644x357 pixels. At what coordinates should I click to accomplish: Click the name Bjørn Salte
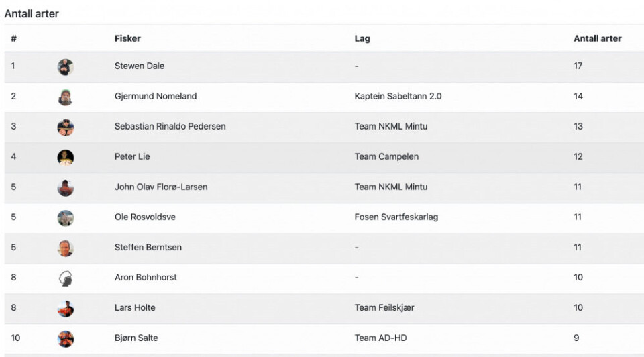136,338
